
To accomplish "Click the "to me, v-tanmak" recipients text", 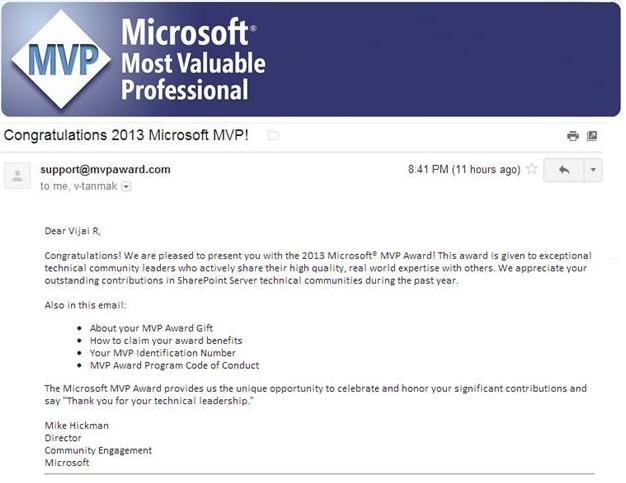I will (x=78, y=187).
